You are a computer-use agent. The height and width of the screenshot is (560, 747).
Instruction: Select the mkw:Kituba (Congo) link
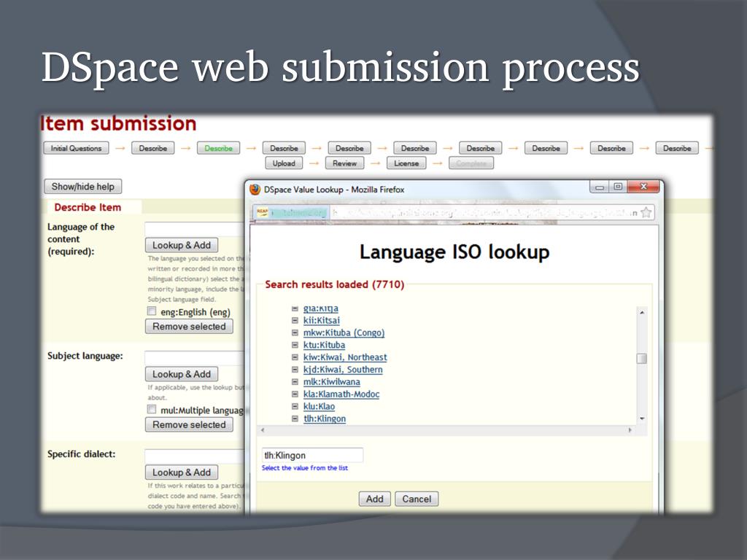pyautogui.click(x=344, y=332)
